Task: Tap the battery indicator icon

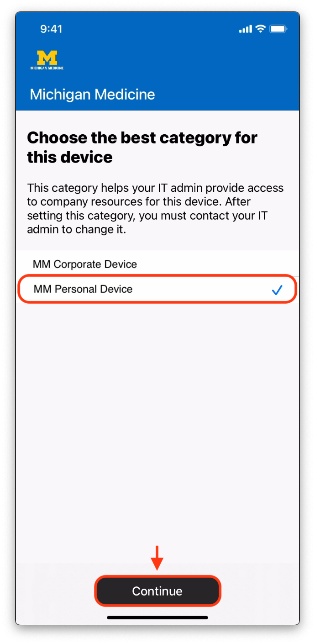Action: click(278, 29)
